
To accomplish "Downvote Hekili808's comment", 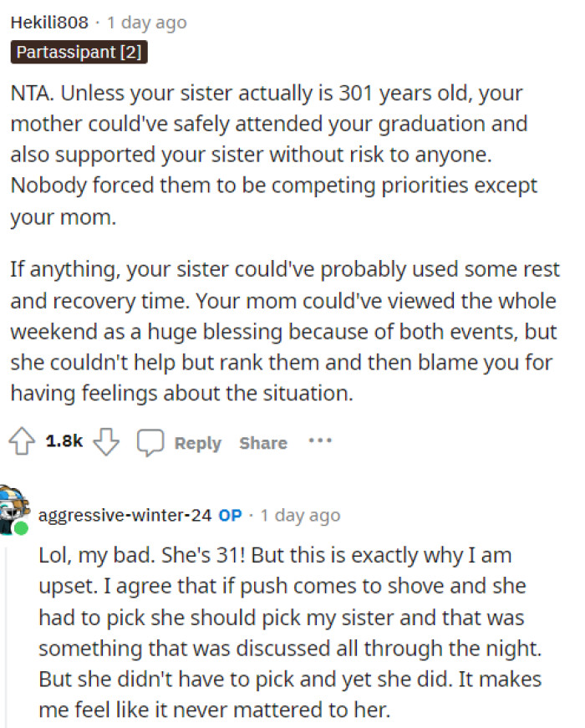I will [x=107, y=442].
